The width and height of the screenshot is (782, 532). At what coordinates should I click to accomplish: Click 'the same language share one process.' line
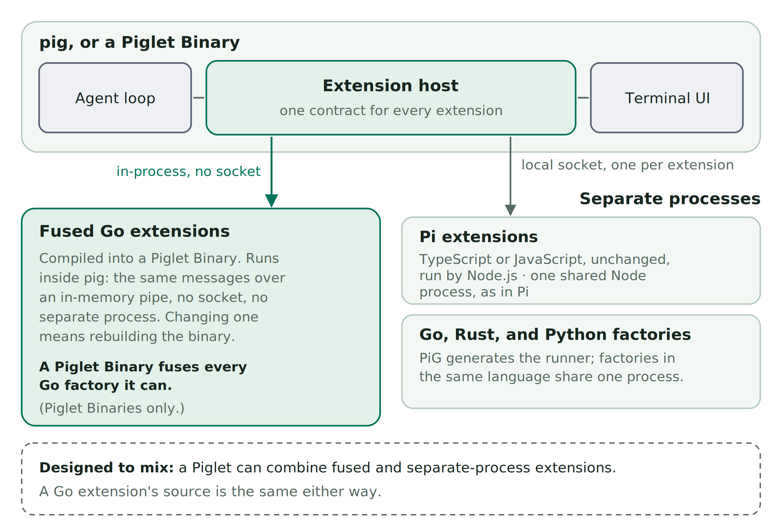click(x=552, y=377)
